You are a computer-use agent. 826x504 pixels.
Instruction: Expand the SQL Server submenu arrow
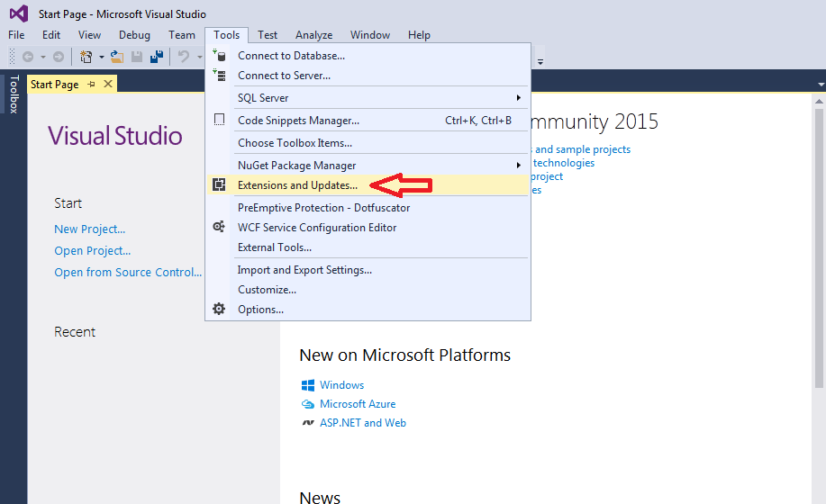pos(519,98)
